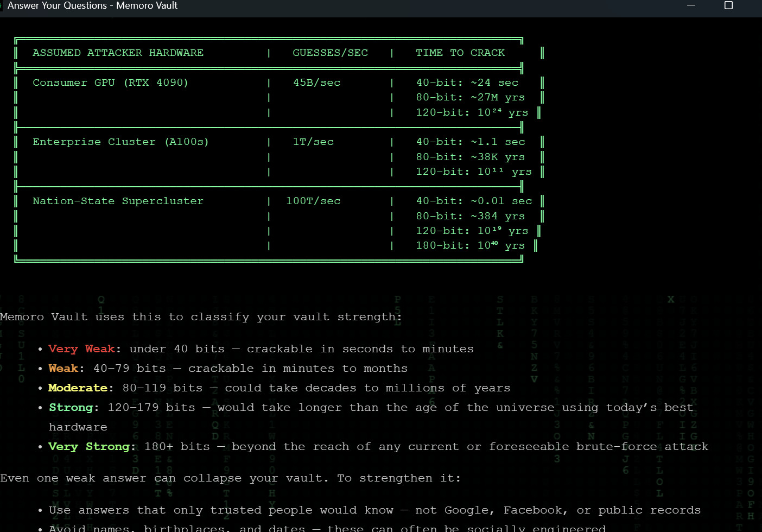
Task: Click the 'ASSUMED ATTACKER HARDWARE' column header
Action: tap(118, 53)
